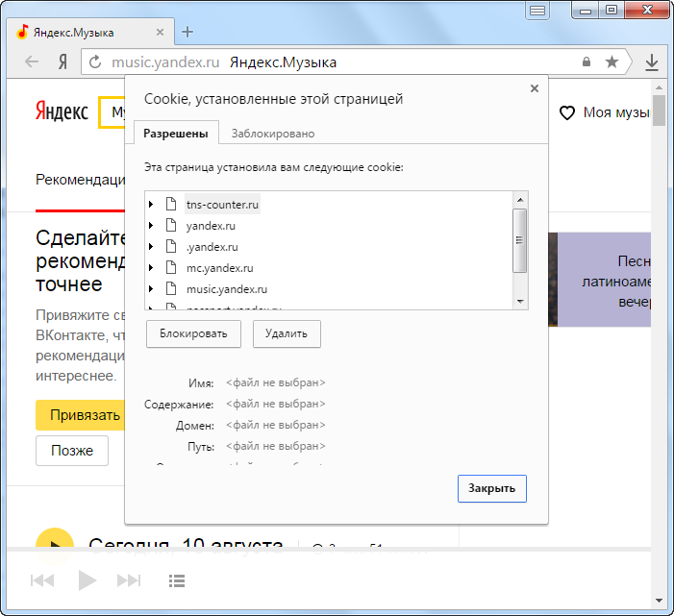The image size is (674, 616).
Task: Expand the tns-counter.ru cookie node
Action: (151, 204)
